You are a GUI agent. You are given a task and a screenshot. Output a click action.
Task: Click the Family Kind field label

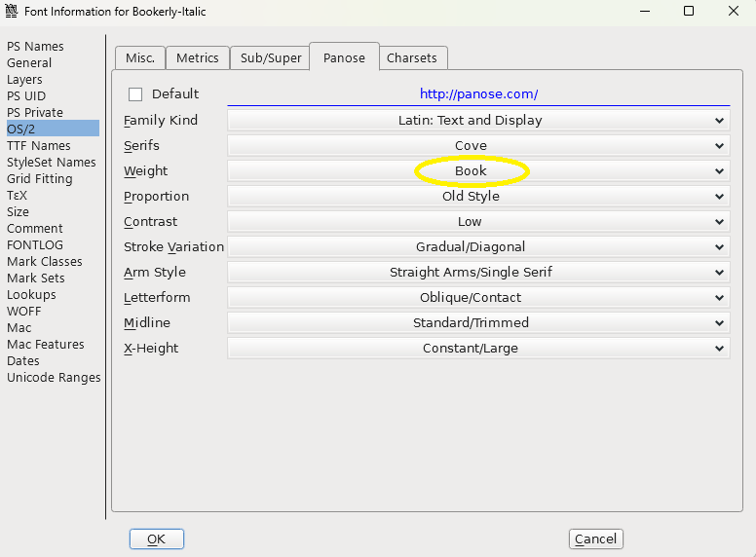[161, 121]
